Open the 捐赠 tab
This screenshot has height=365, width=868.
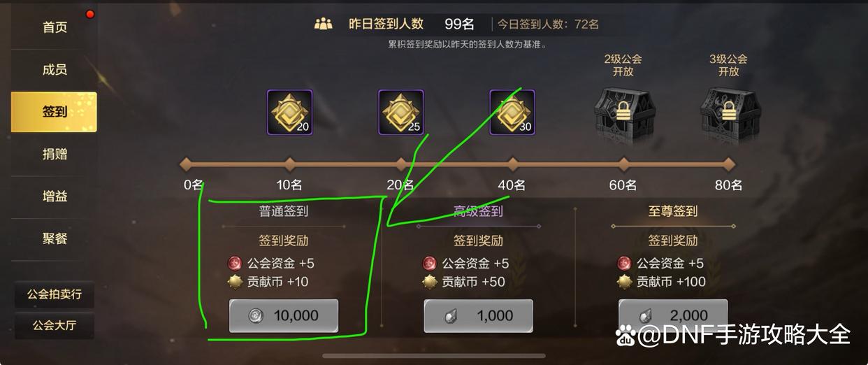(x=55, y=154)
